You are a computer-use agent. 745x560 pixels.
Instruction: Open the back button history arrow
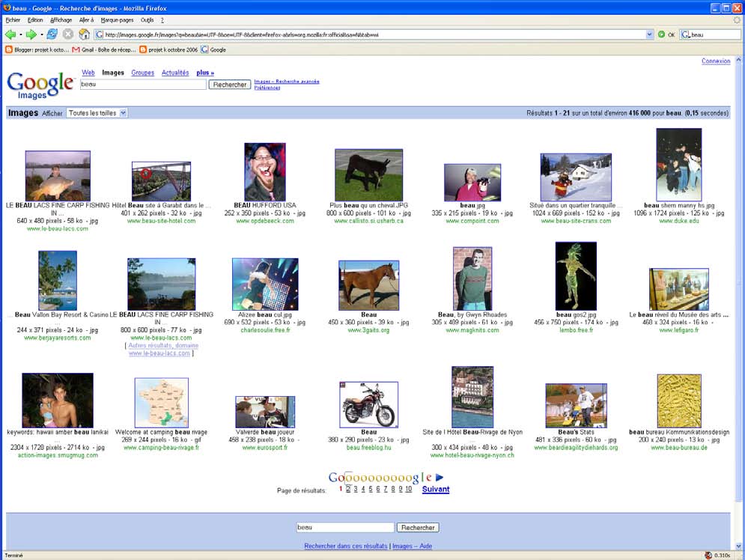coord(20,34)
